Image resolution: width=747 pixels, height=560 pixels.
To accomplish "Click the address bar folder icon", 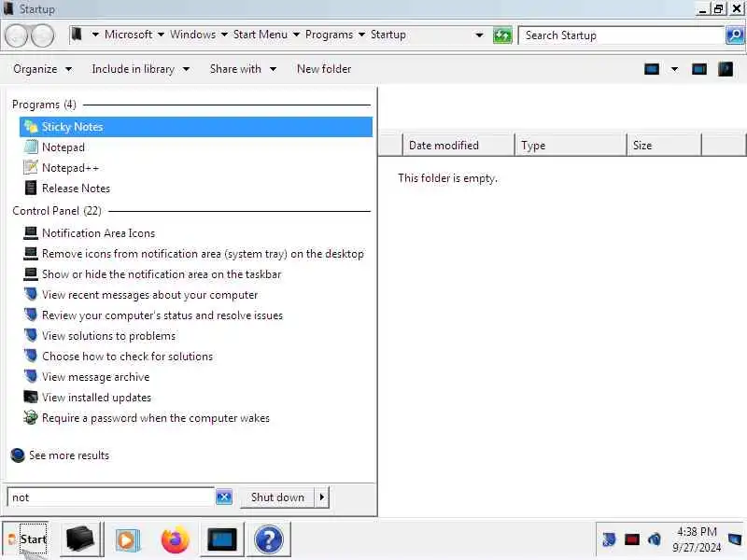I will click(77, 35).
